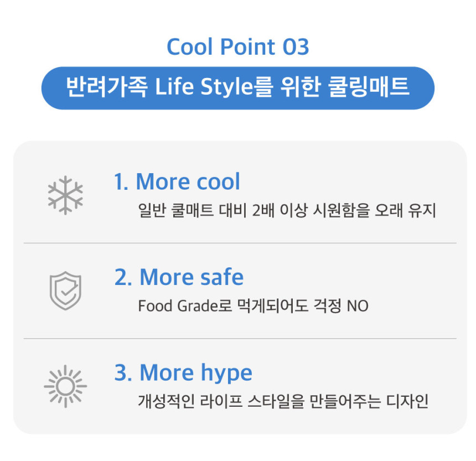
Task: Tap the word '디자인' ending the last line
Action: (407, 401)
